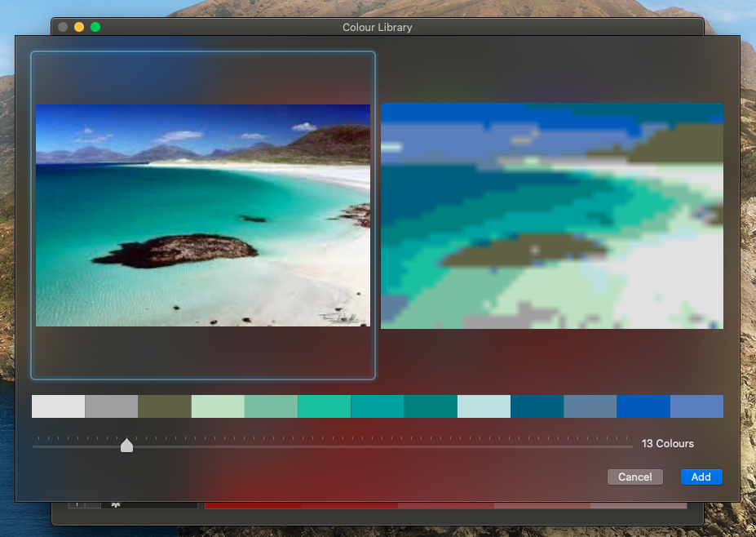The width and height of the screenshot is (756, 537).
Task: Select the dark teal swatch
Action: coord(431,406)
